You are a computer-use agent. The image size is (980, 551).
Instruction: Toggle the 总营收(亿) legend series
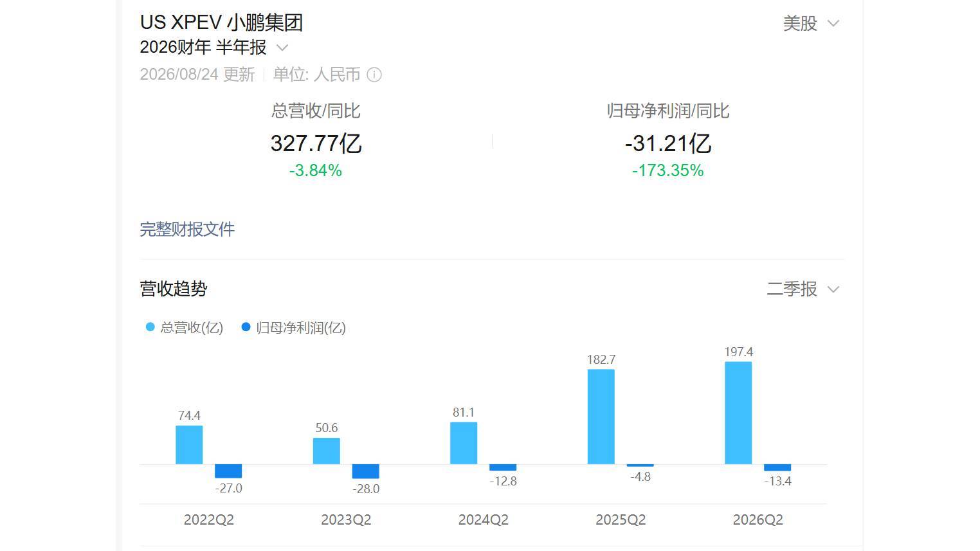click(185, 328)
